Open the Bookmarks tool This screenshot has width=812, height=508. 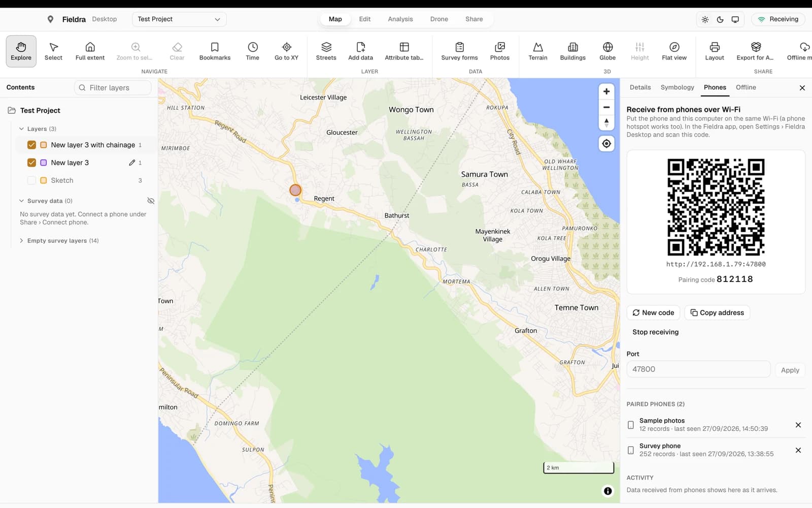[215, 51]
